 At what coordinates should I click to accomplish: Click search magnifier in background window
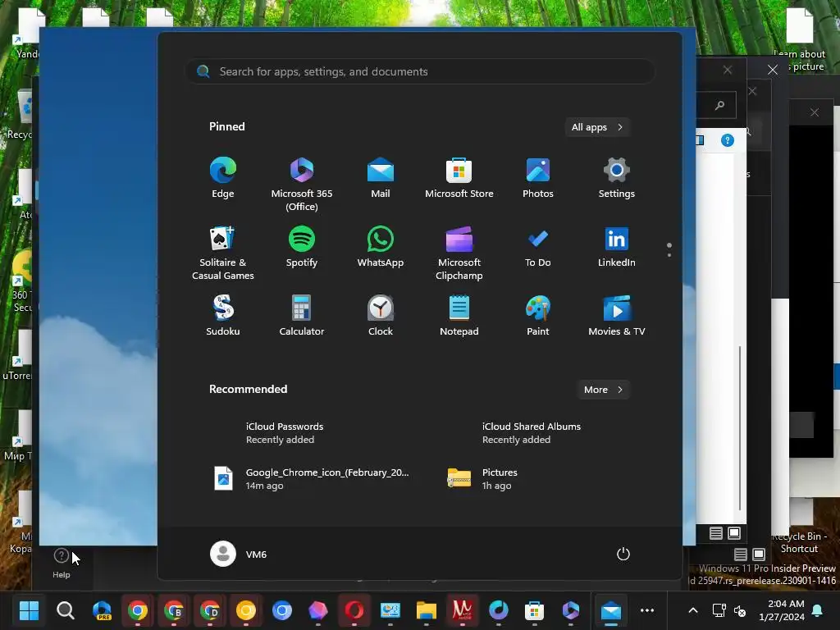point(719,106)
